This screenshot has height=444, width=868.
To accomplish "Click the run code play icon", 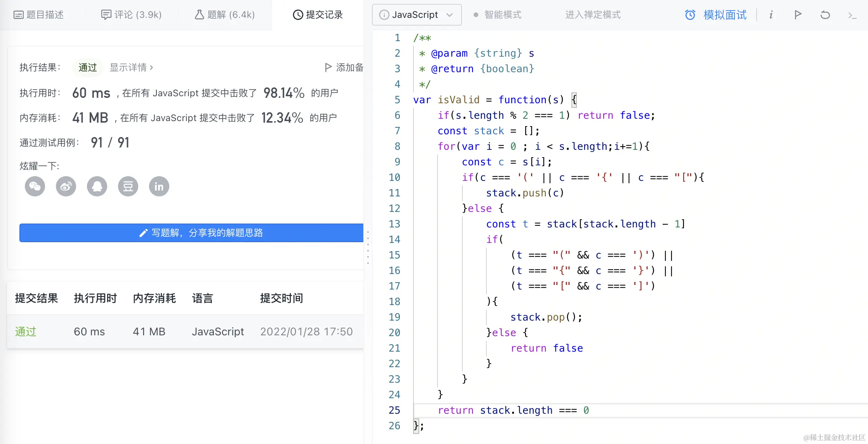I will pyautogui.click(x=798, y=15).
